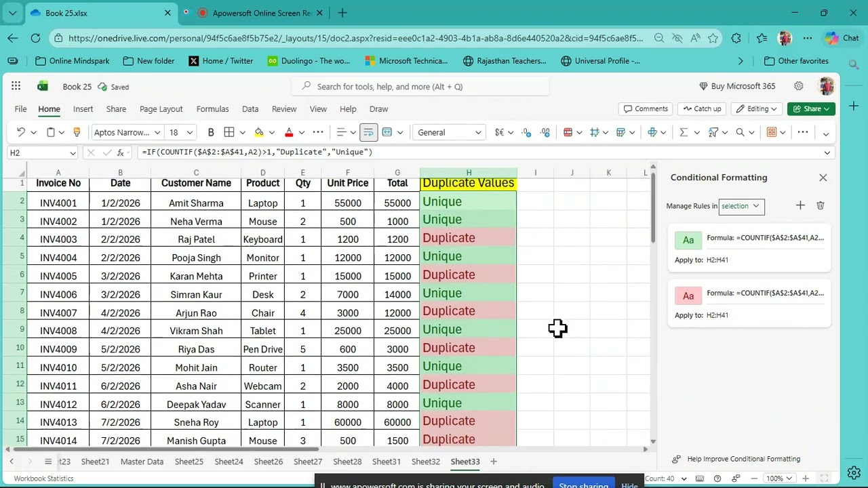Viewport: 868px width, 488px height.
Task: Click the orange Add-ins icon
Action: tap(772, 132)
